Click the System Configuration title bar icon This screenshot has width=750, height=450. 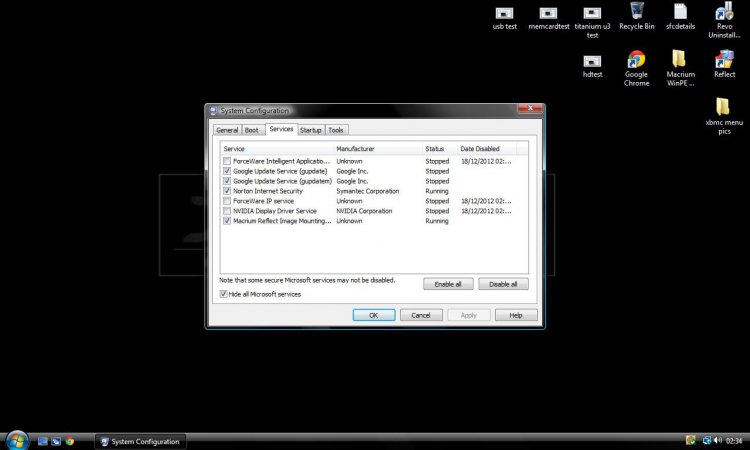(x=213, y=110)
